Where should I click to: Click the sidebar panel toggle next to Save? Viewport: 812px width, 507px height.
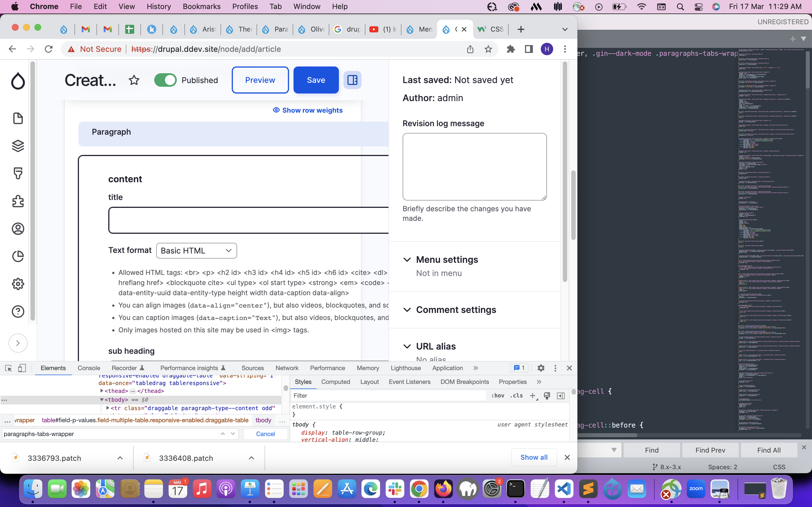tap(352, 80)
